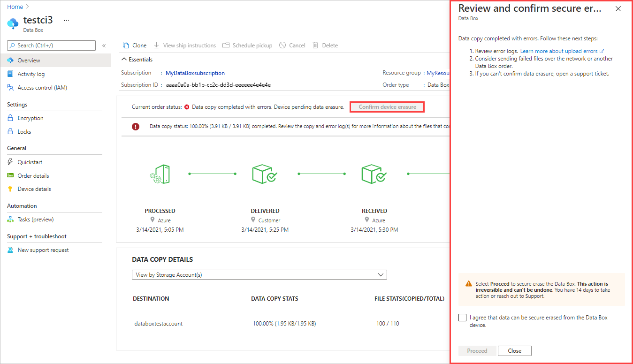Open the Learn more about upload errors link

coord(559,51)
